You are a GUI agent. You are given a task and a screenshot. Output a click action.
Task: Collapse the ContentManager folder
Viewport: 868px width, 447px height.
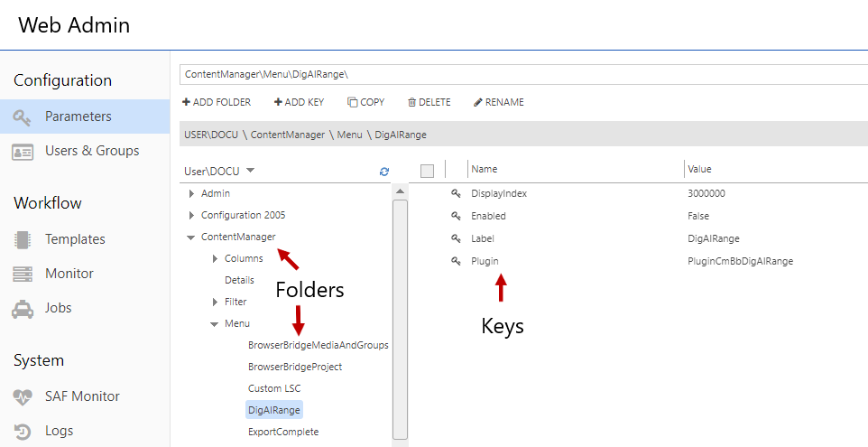(190, 237)
